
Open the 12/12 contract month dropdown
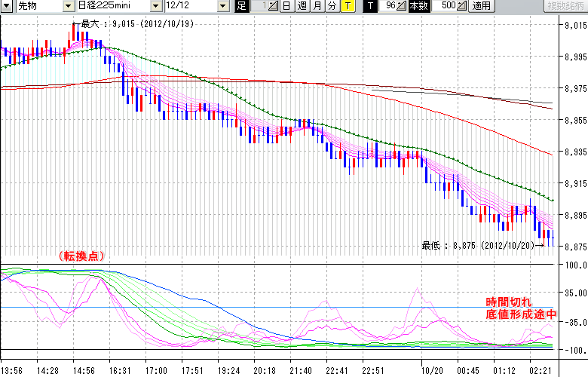point(222,6)
